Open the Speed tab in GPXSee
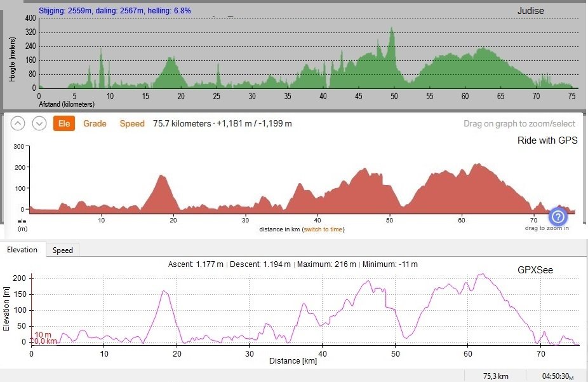This screenshot has width=588, height=382. tap(62, 250)
